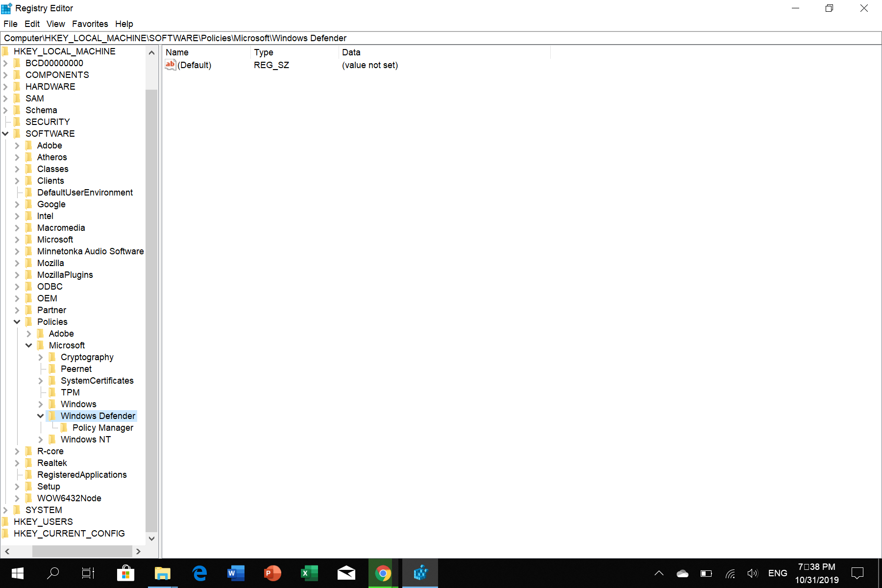Open the File menu
882x588 pixels.
tap(10, 24)
